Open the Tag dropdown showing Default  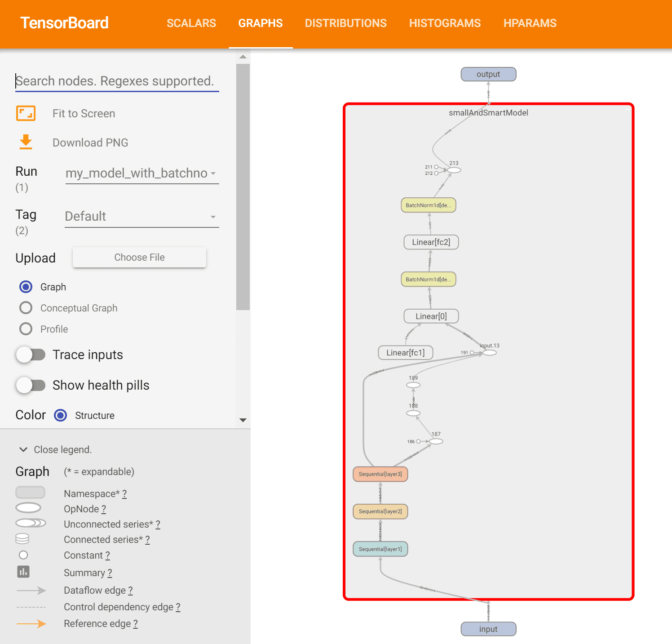click(x=142, y=217)
